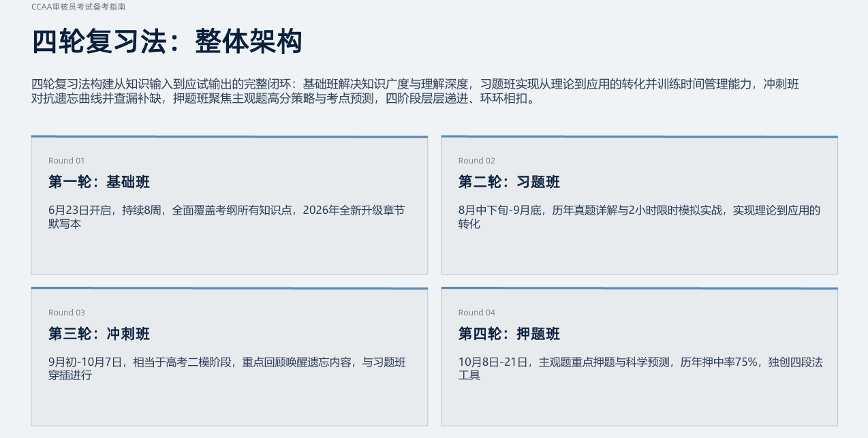Screen dimensions: 868x438
Task: Click the blue top border of 基础班 card
Action: (230, 136)
